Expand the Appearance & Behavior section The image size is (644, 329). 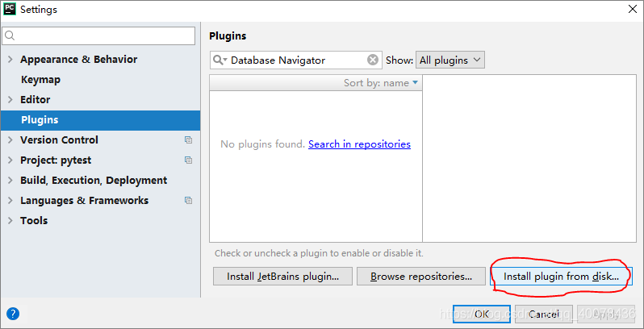[10, 60]
